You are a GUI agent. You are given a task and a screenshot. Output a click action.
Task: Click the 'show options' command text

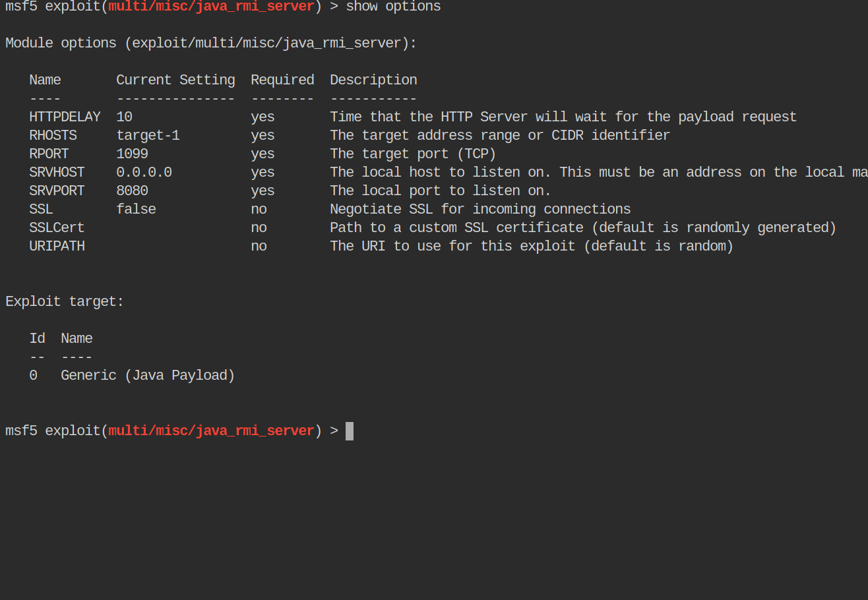coord(393,7)
